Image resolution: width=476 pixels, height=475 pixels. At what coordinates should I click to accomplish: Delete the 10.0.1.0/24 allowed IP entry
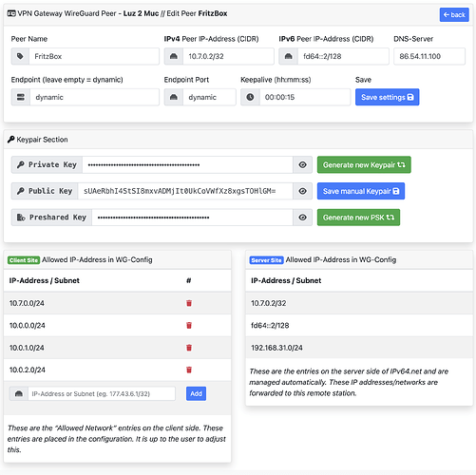click(x=189, y=348)
